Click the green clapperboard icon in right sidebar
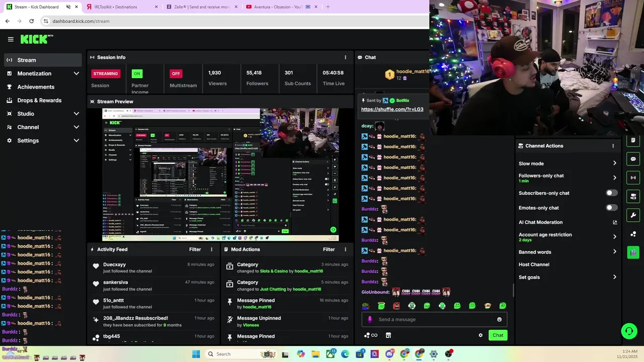Screen dimensions: 644x362 tap(633, 252)
